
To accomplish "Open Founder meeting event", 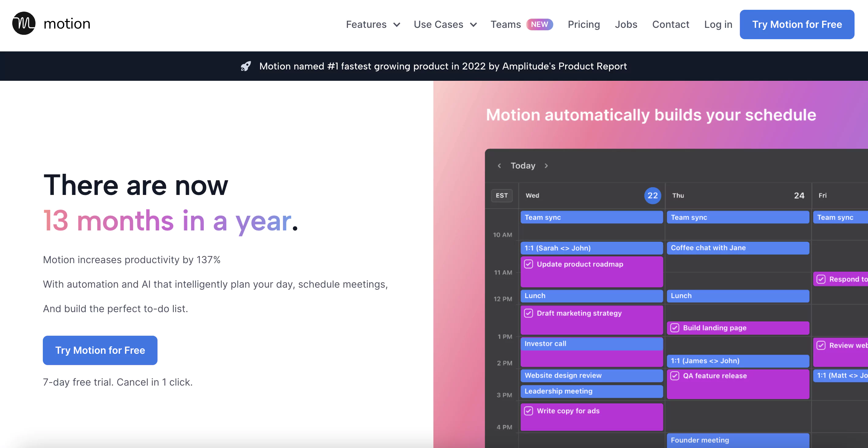I will coord(738,440).
